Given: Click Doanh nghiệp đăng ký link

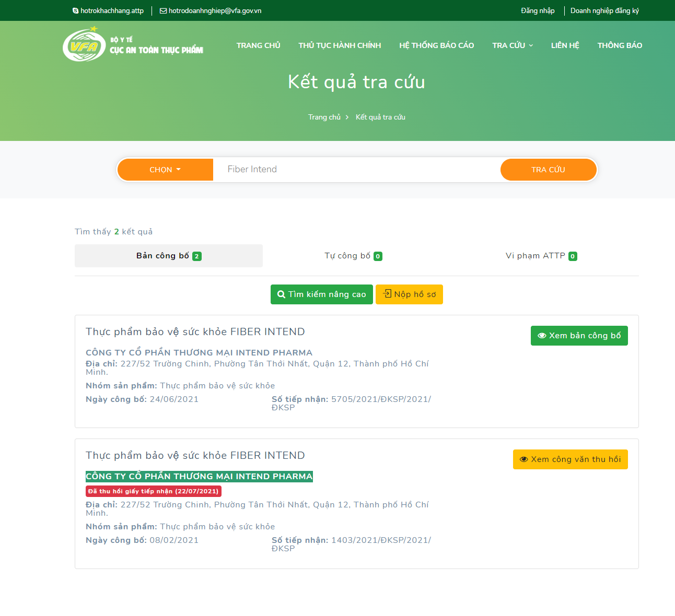Looking at the screenshot, I should [x=604, y=10].
